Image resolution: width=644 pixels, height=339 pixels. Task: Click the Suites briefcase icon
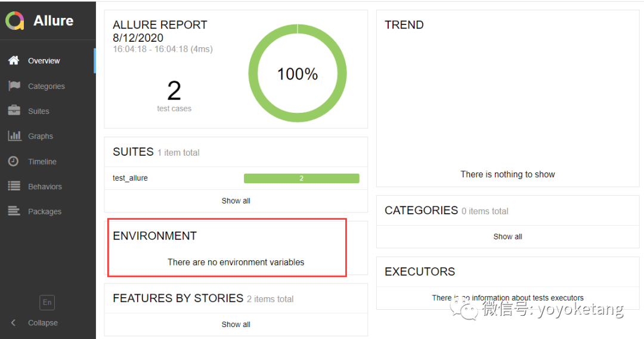pos(14,110)
